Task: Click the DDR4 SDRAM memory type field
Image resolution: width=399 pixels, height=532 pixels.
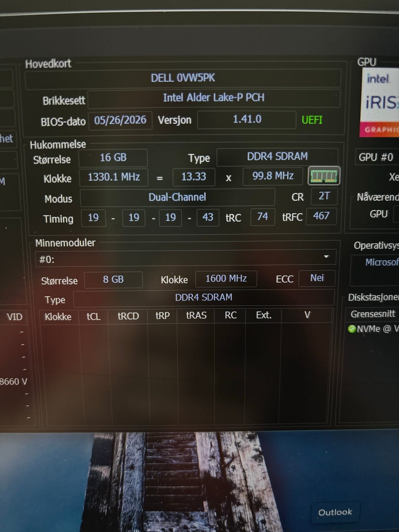Action: click(277, 157)
